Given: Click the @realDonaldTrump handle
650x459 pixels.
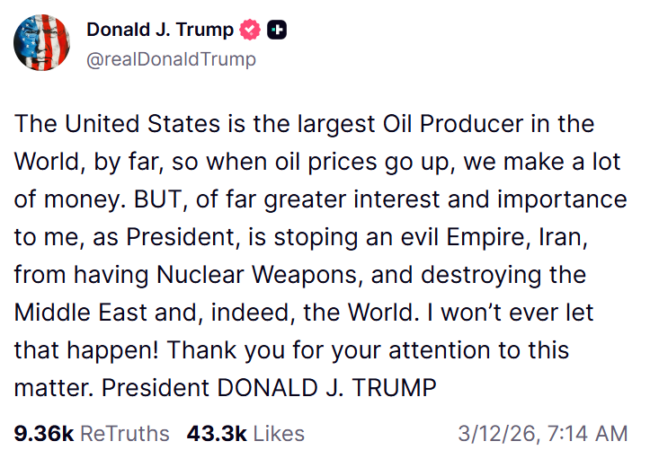Looking at the screenshot, I should click(171, 59).
